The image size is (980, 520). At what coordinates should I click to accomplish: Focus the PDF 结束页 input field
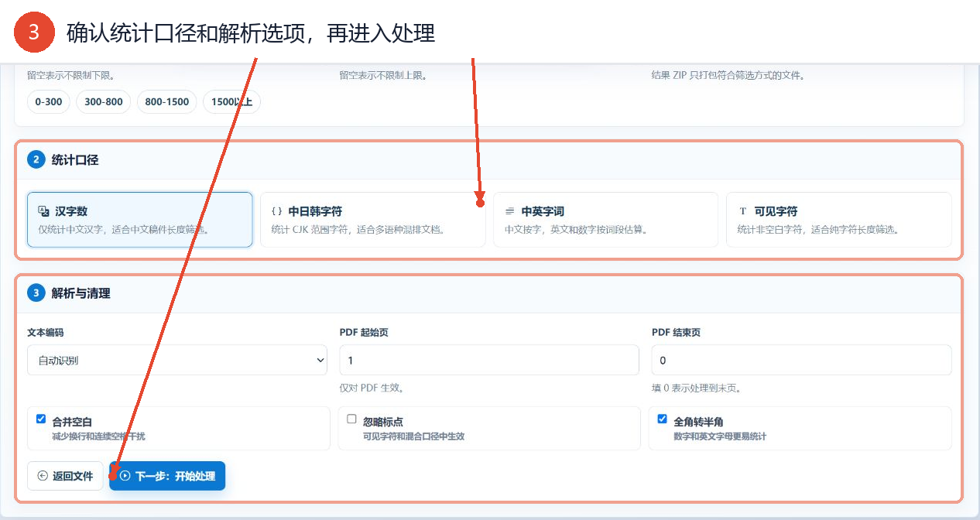tap(801, 360)
